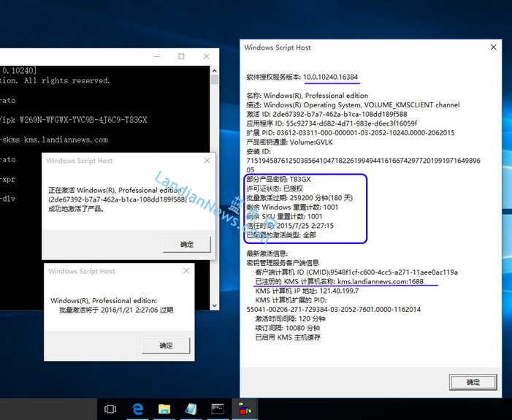Click kms.landiannews.com in Command Prompt
The width and height of the screenshot is (512, 420).
[66, 140]
